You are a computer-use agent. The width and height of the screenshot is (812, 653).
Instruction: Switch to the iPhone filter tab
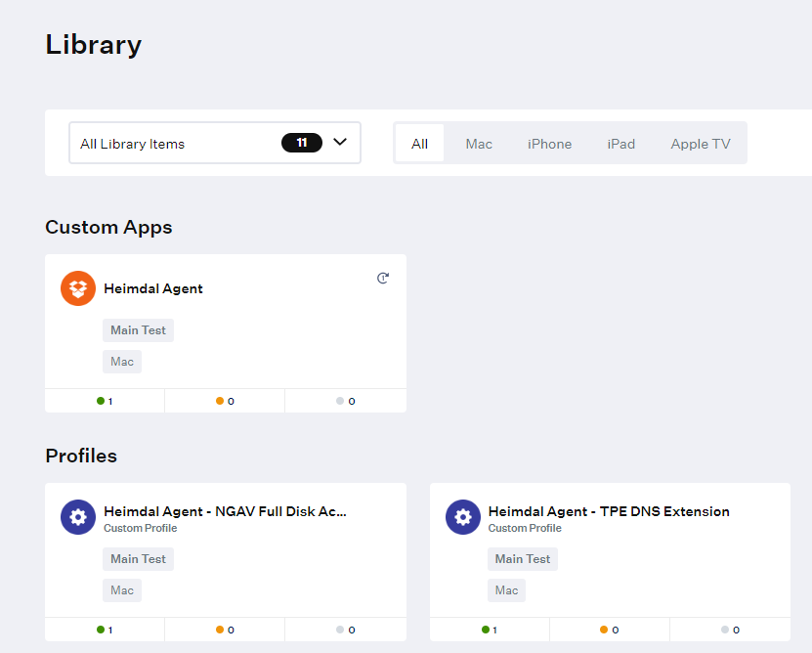click(549, 144)
